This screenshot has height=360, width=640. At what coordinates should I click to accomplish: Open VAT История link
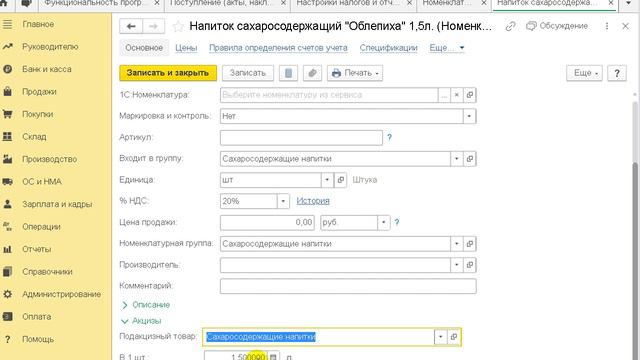coord(313,201)
